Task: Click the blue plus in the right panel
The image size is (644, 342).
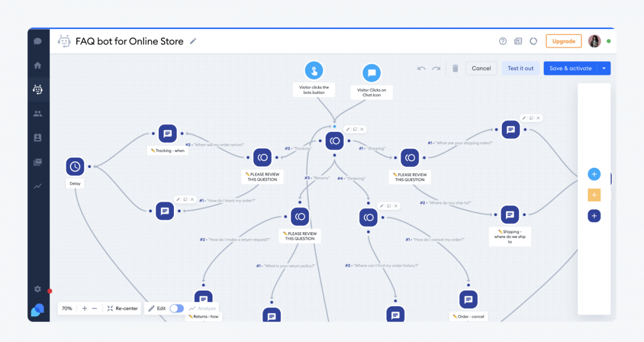Action: [x=594, y=174]
